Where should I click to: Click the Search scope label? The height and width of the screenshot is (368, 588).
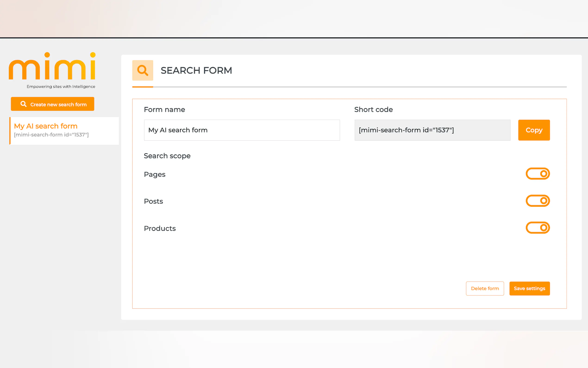(167, 156)
